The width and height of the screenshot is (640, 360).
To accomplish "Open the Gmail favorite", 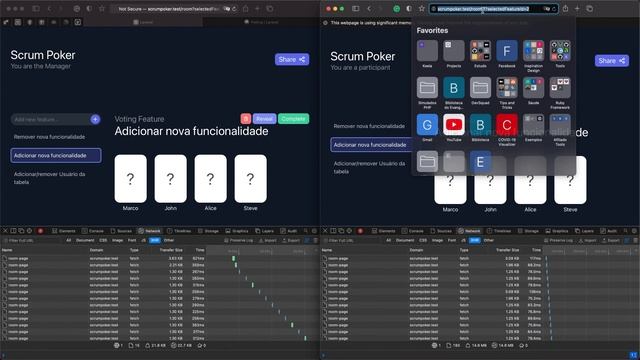I will tap(427, 124).
